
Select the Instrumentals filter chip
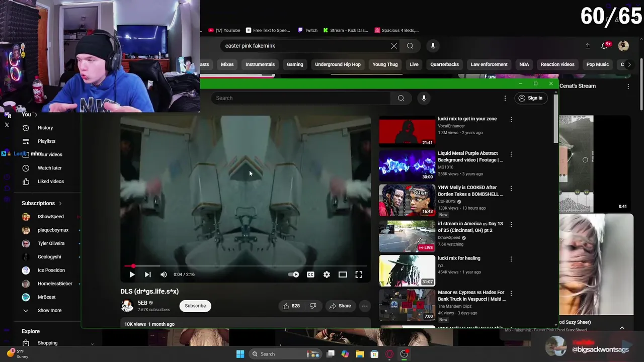pos(260,64)
